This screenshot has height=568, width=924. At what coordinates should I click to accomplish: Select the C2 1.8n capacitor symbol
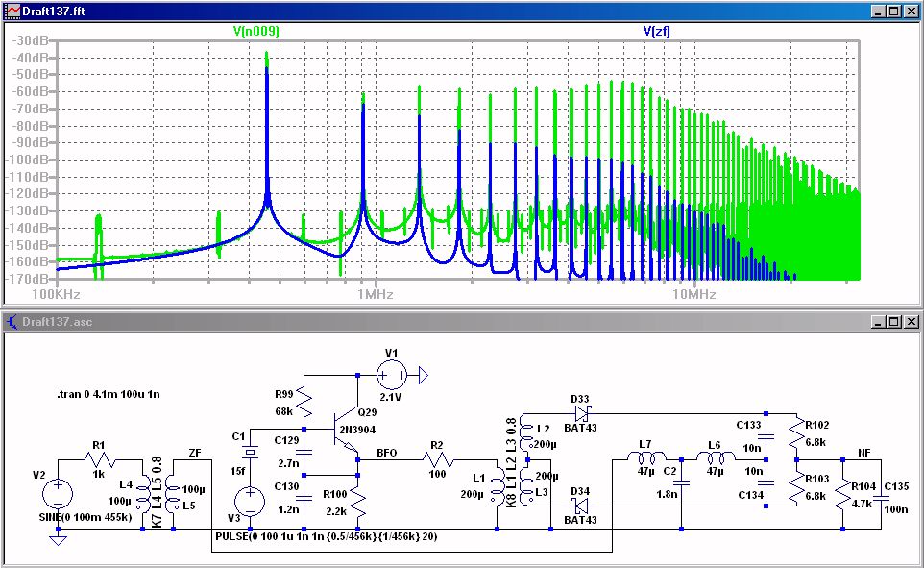coord(681,482)
